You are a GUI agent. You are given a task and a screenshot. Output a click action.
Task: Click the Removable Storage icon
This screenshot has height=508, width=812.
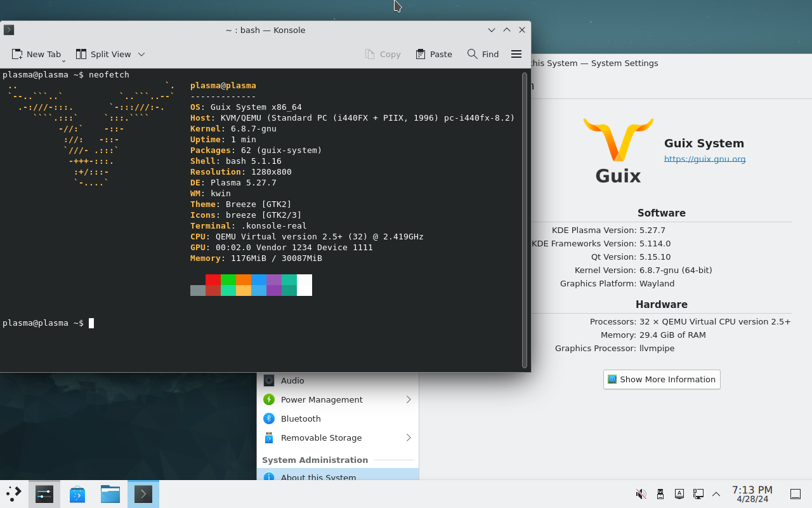pyautogui.click(x=269, y=438)
